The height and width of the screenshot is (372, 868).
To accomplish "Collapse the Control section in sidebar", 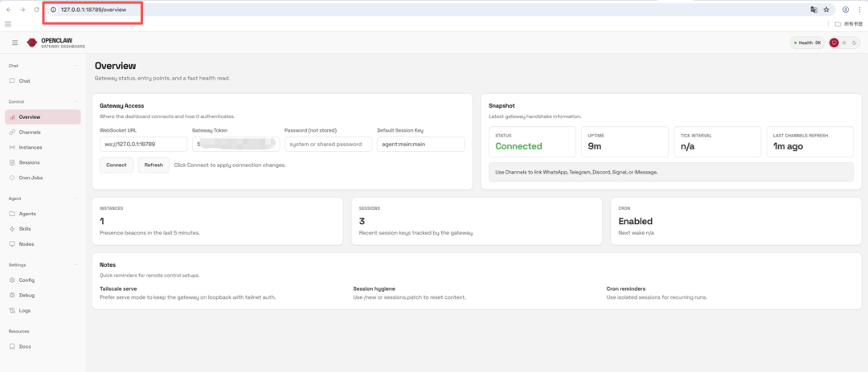I will tap(76, 102).
